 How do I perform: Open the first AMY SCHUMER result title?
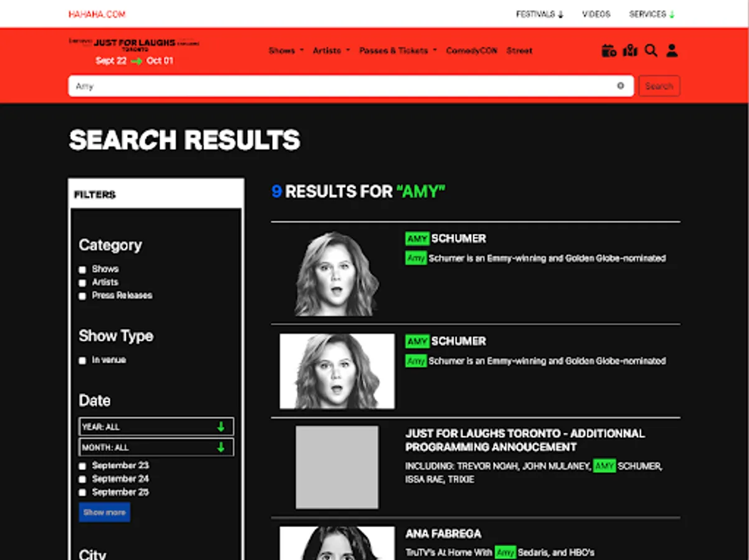pyautogui.click(x=446, y=238)
